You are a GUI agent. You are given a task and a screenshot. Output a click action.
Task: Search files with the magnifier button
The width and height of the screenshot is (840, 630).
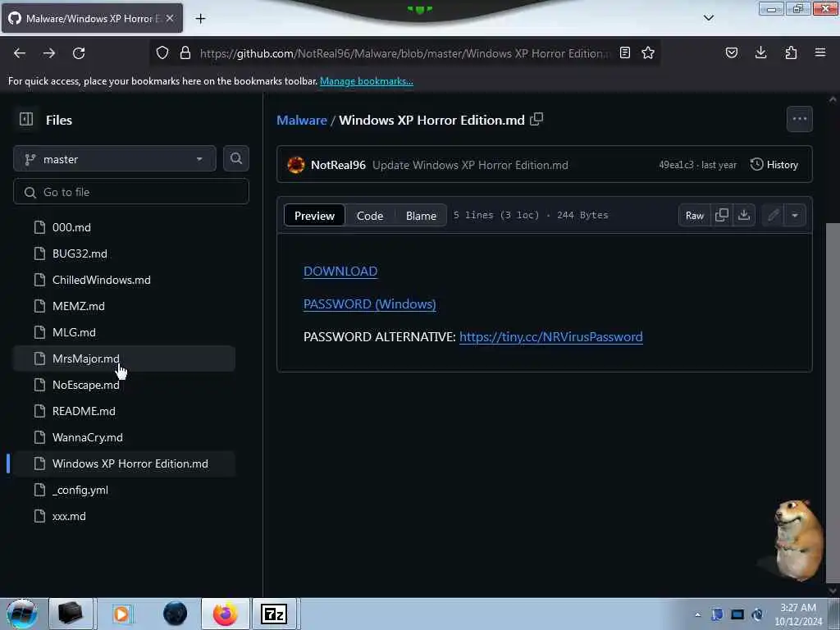click(236, 158)
